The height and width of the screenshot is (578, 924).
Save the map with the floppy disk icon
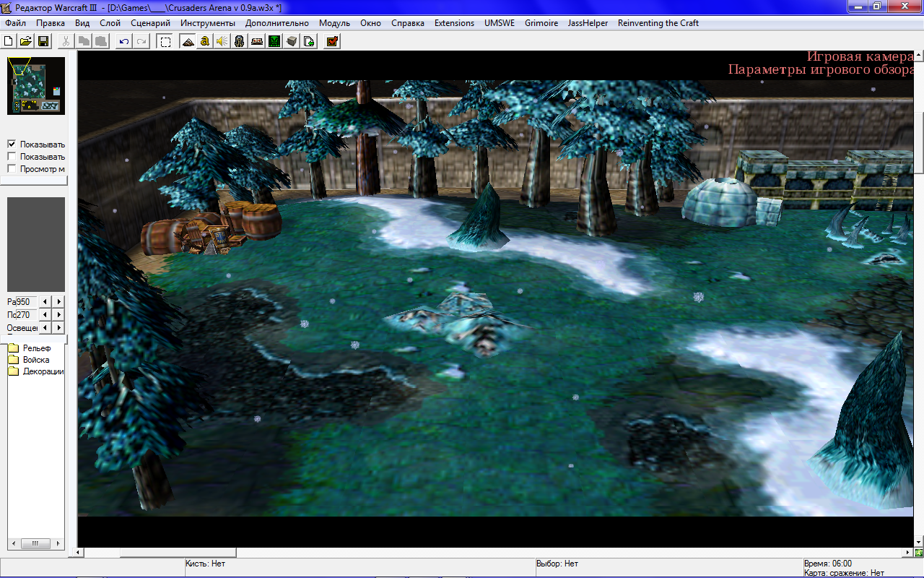click(x=43, y=41)
